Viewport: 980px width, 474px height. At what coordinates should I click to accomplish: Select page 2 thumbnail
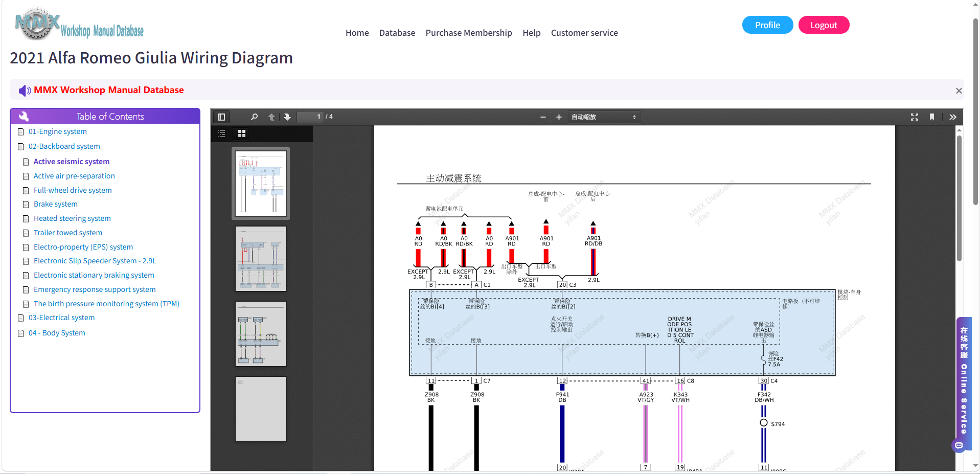(261, 259)
